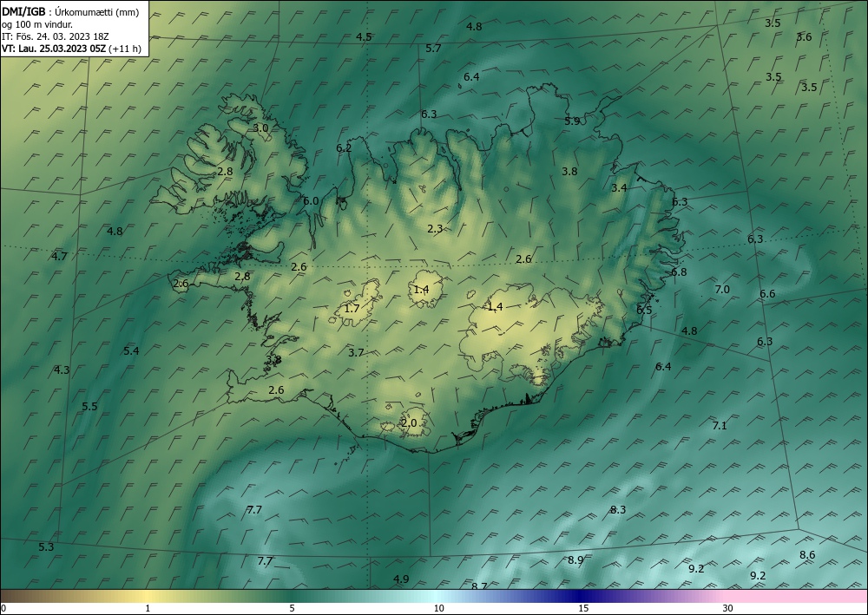Click the 4.3 value on the map

[62, 370]
